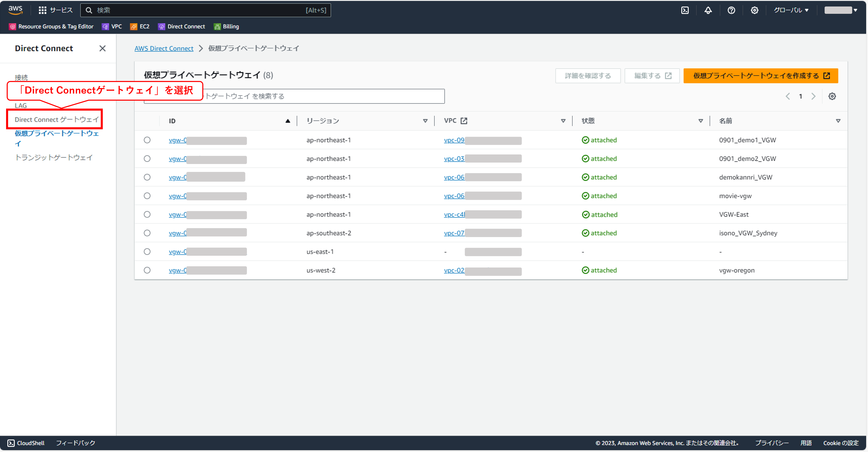Open the services grid menu icon
The image size is (868, 452).
[42, 10]
